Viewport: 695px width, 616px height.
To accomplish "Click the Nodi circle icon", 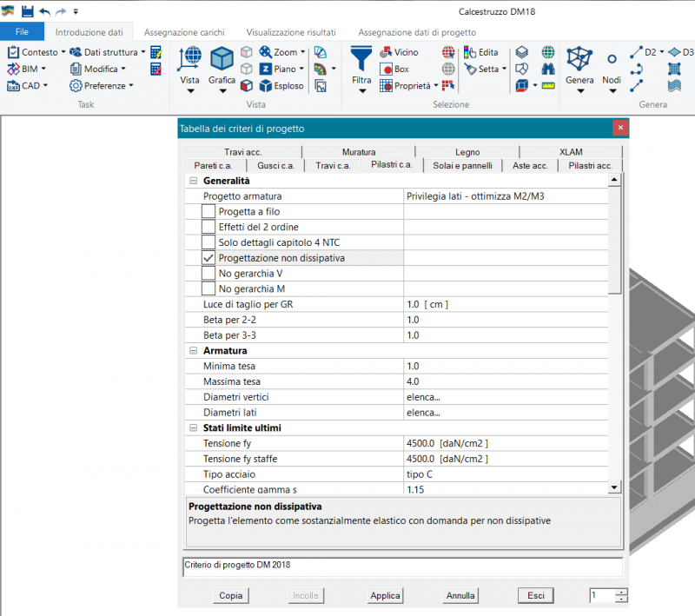I will point(612,59).
